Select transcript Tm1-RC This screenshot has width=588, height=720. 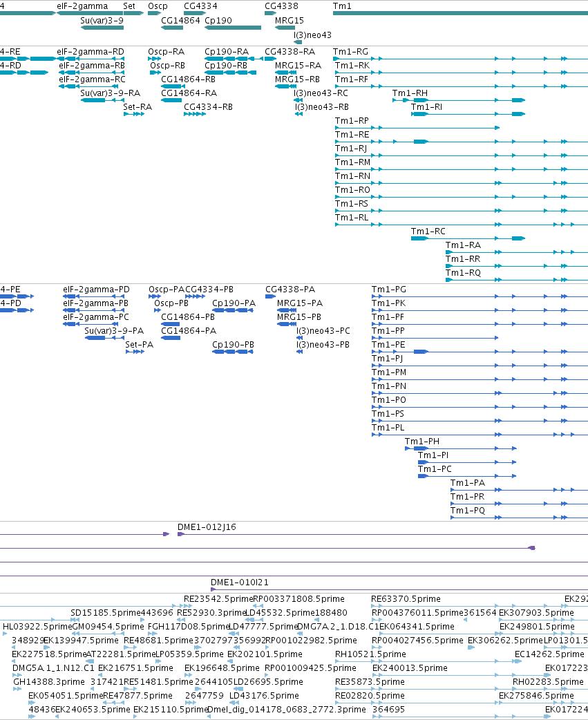coord(468,238)
